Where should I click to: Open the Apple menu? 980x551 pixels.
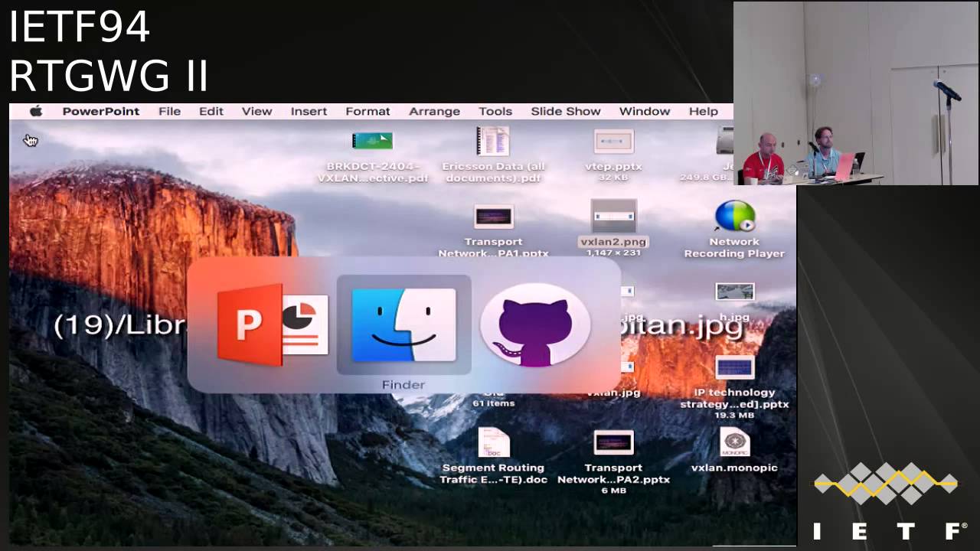pyautogui.click(x=36, y=111)
